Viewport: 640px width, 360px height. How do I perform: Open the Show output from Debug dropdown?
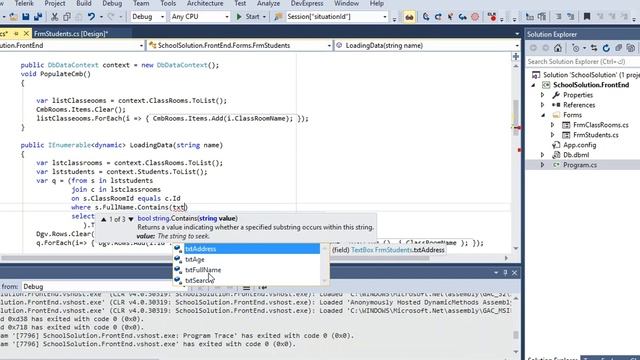click(x=103, y=287)
